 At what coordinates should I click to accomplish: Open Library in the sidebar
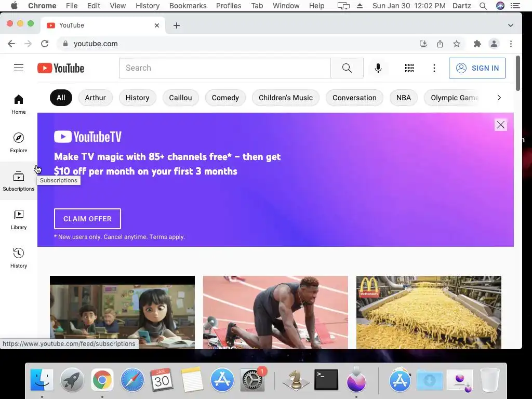tap(19, 220)
